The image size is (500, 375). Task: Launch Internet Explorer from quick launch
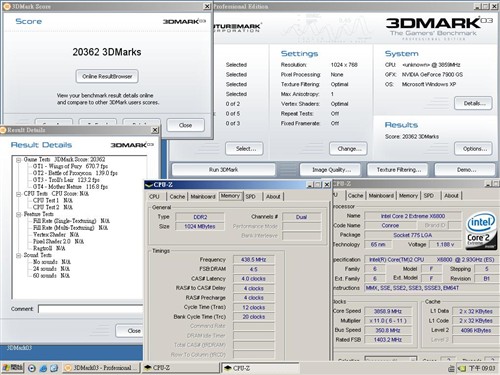coord(43,368)
